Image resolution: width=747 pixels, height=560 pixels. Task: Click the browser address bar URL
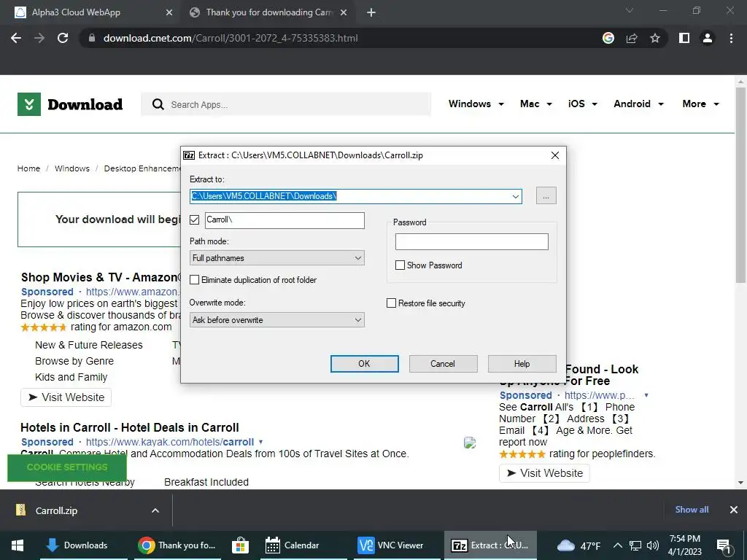tap(231, 38)
